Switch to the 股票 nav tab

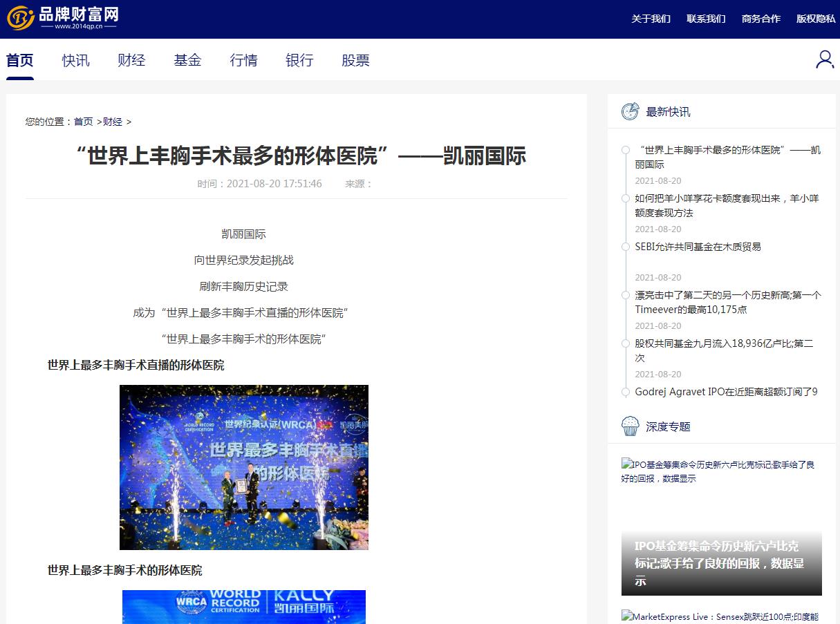[355, 60]
